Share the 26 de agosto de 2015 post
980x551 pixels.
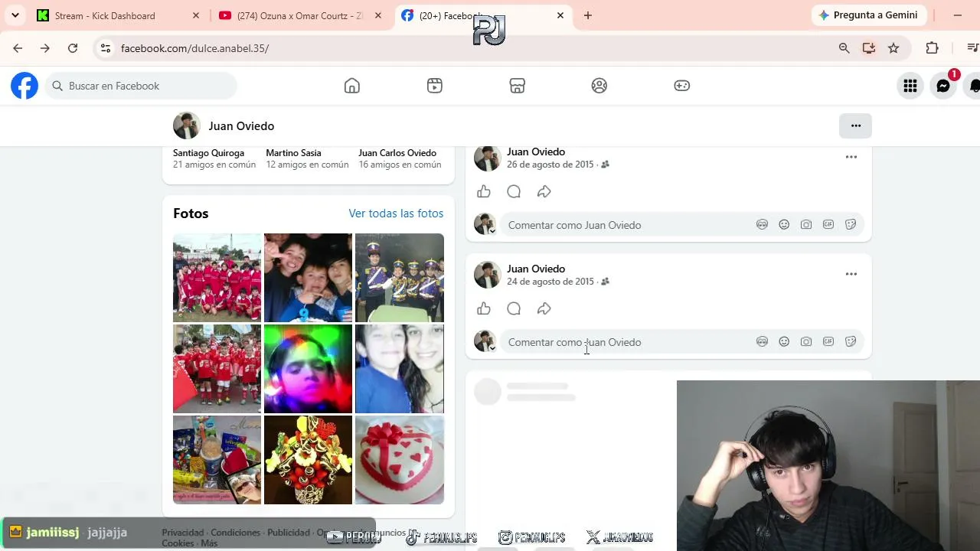tap(544, 191)
